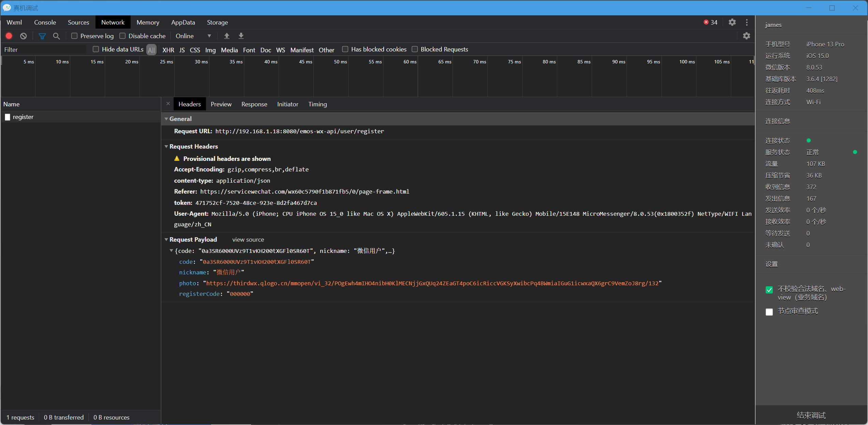The width and height of the screenshot is (868, 425).
Task: Enable the Preserve log checkbox
Action: click(74, 36)
